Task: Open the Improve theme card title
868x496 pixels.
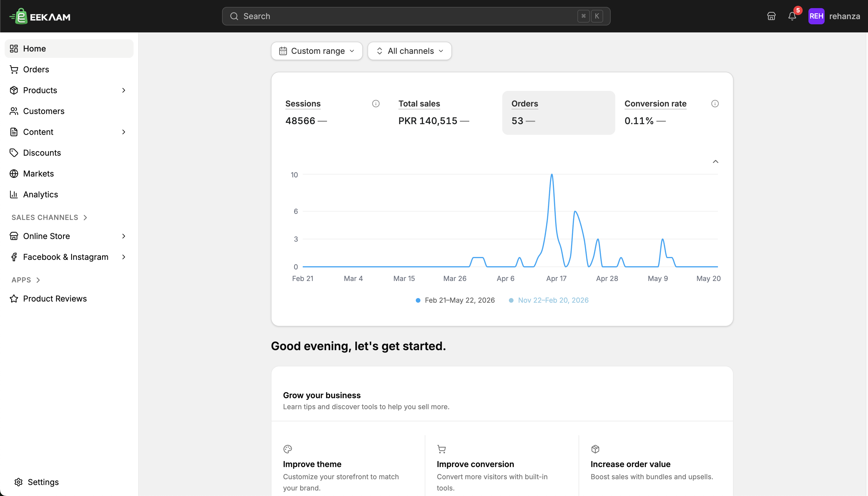Action: (312, 464)
